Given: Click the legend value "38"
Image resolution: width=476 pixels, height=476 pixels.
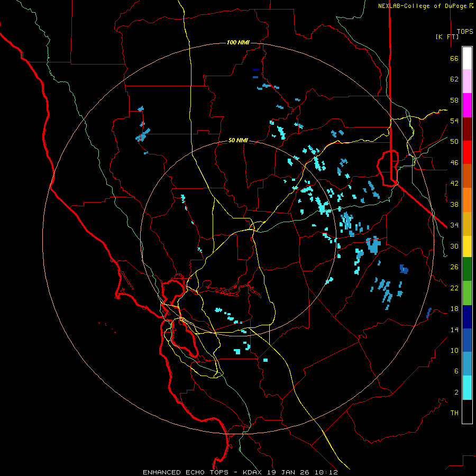Looking at the screenshot, I should [x=454, y=205].
